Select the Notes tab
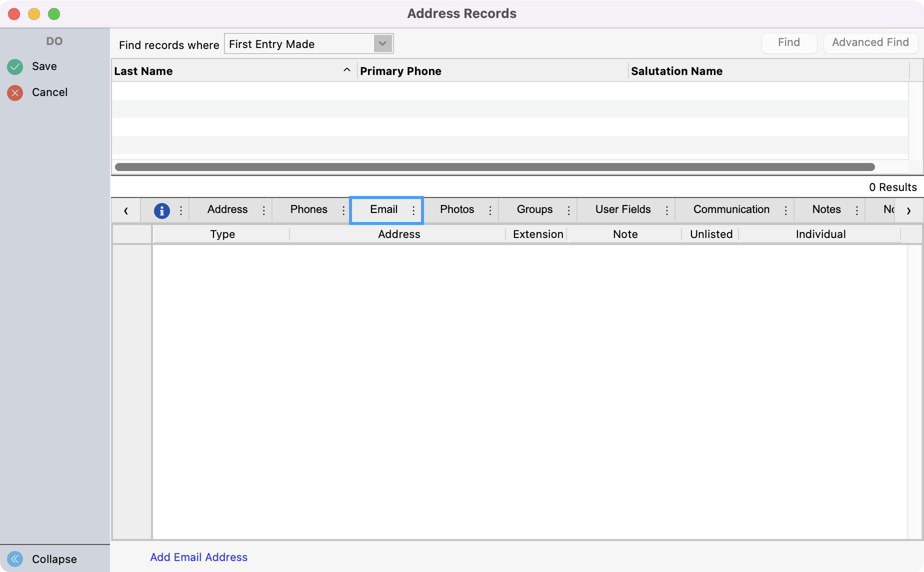This screenshot has width=924, height=572. pyautogui.click(x=826, y=209)
